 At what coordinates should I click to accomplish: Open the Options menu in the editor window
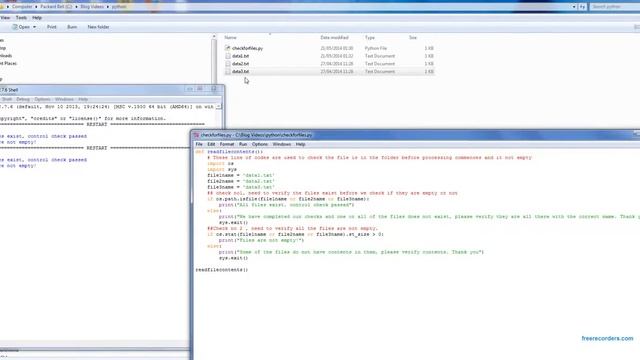pyautogui.click(x=260, y=144)
